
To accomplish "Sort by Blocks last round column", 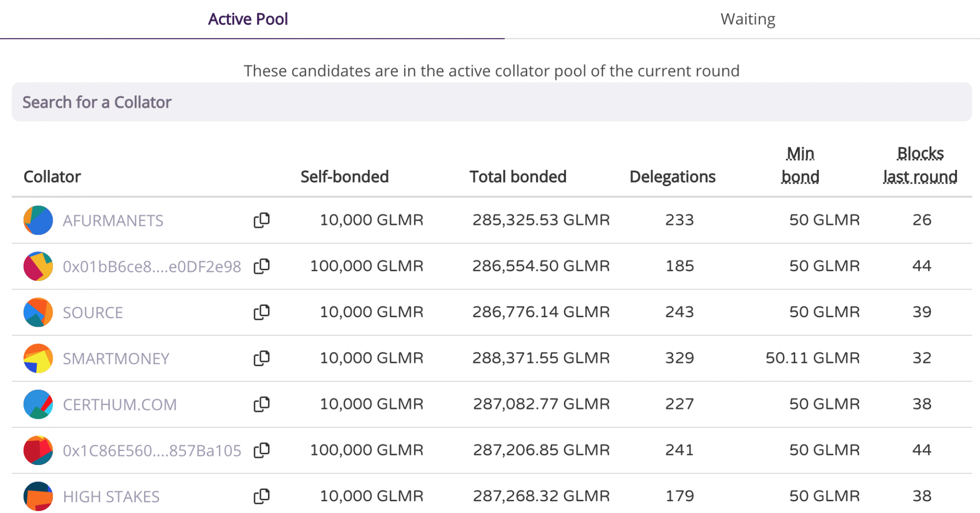I will pyautogui.click(x=920, y=164).
